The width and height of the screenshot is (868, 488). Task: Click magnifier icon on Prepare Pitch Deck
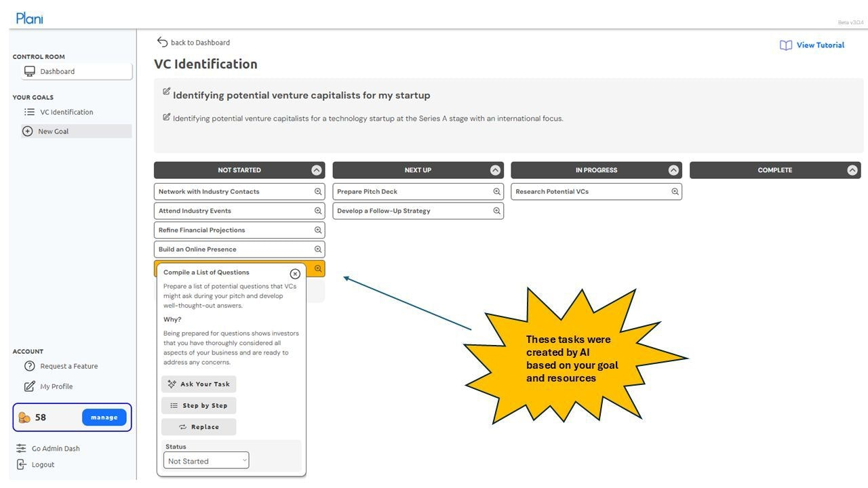(x=497, y=192)
